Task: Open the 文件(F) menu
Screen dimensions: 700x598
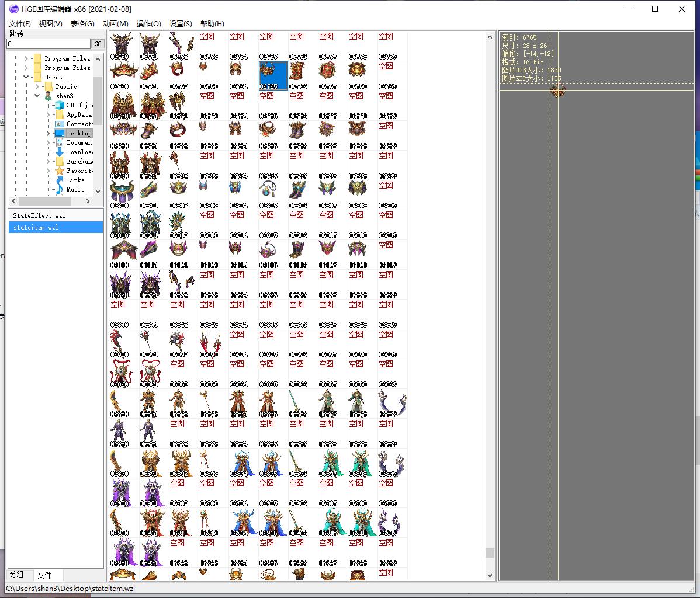Action: tap(20, 24)
